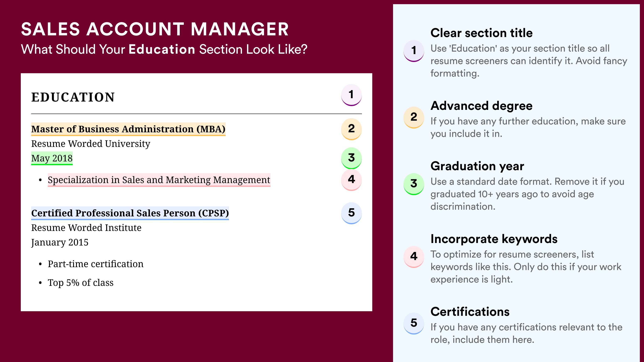Click the number 2 badge next to Advanced degree
Screen dimensions: 644x362
[413, 117]
